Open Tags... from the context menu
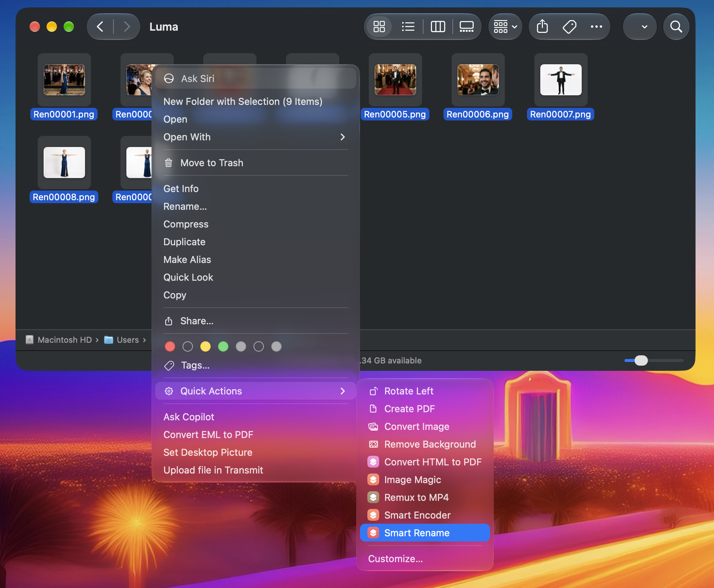The width and height of the screenshot is (714, 588). pyautogui.click(x=256, y=365)
